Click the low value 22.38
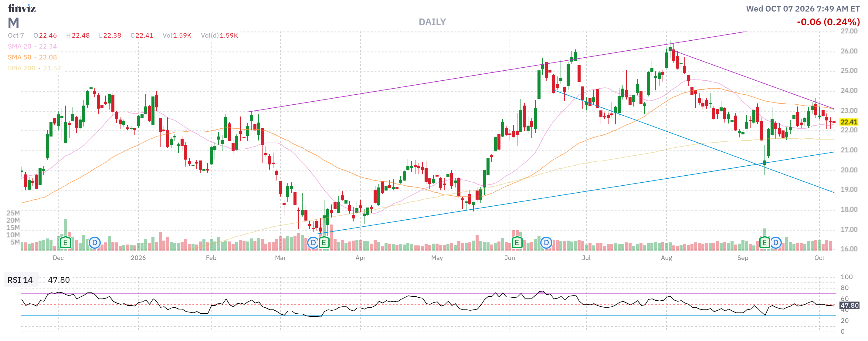 tap(112, 35)
